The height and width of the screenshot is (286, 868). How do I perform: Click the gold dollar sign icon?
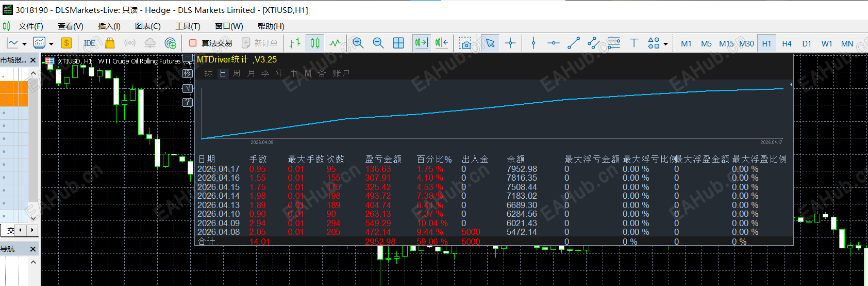coord(66,43)
